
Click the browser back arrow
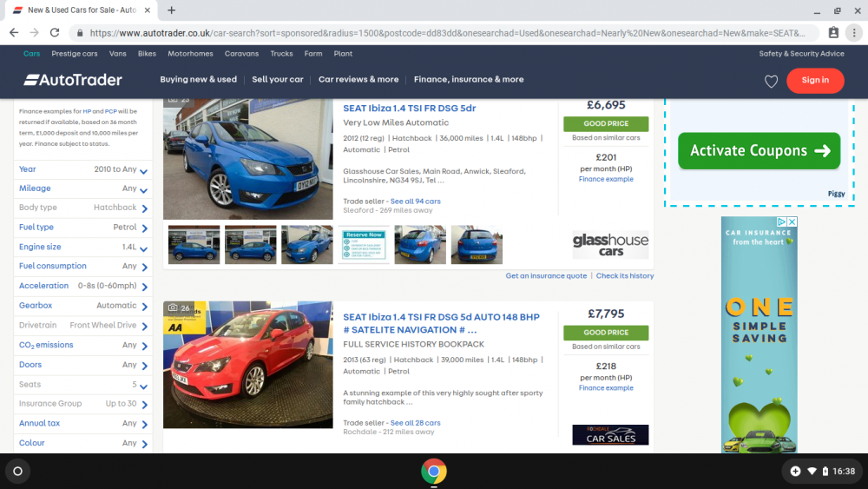[14, 33]
